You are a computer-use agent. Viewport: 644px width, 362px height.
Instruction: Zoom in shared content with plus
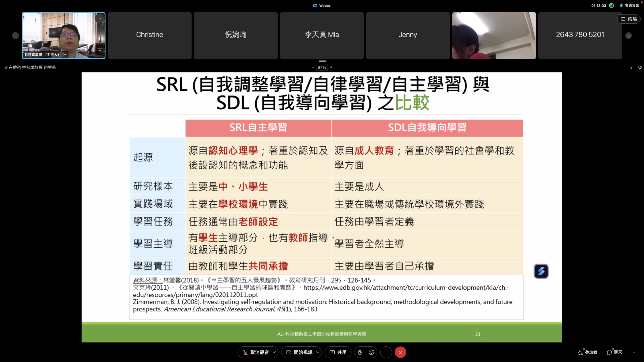[331, 67]
